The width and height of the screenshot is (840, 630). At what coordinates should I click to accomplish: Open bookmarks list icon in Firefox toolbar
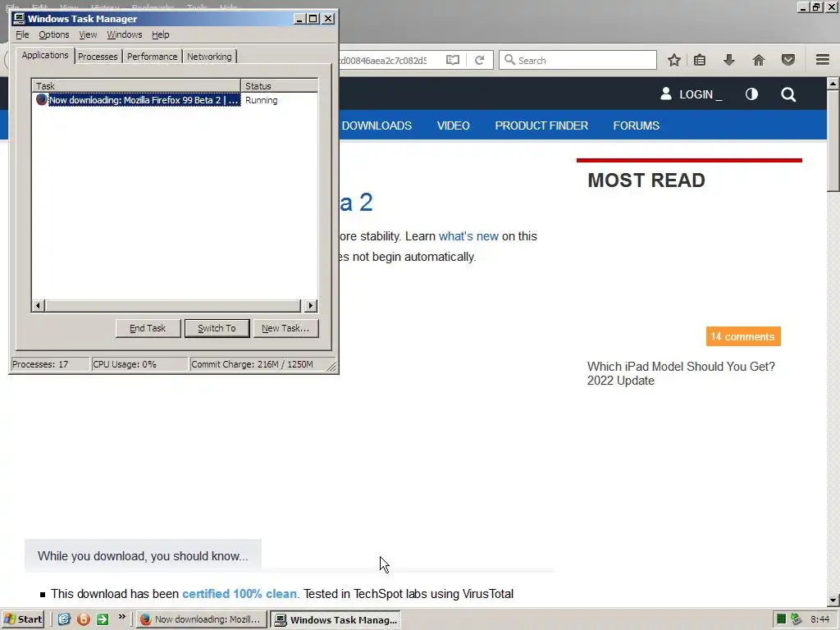coord(700,60)
